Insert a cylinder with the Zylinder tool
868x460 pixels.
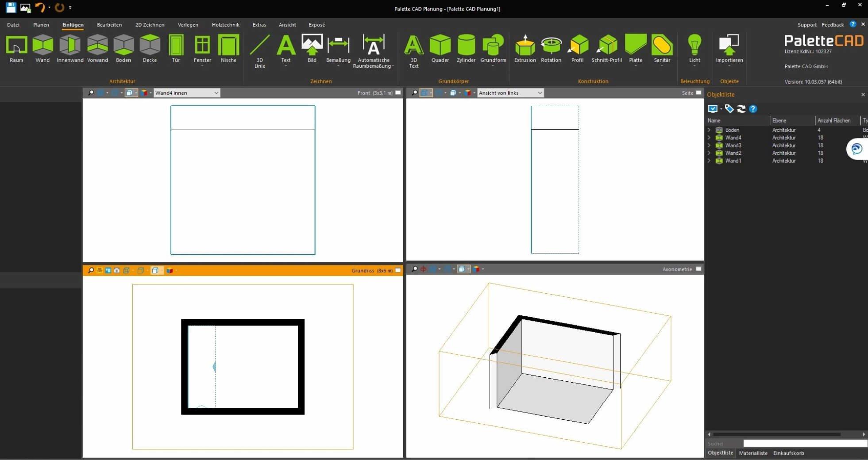tap(466, 49)
